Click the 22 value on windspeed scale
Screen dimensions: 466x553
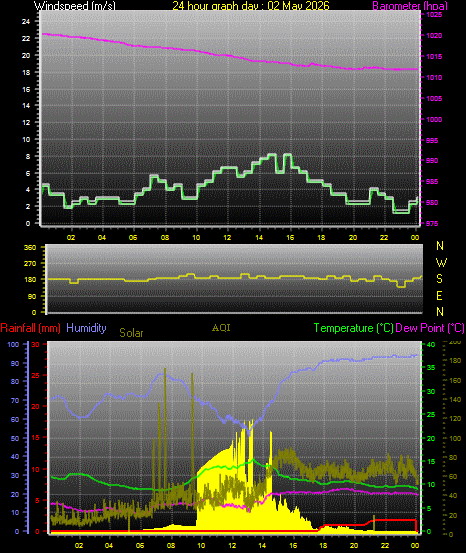[x=26, y=38]
